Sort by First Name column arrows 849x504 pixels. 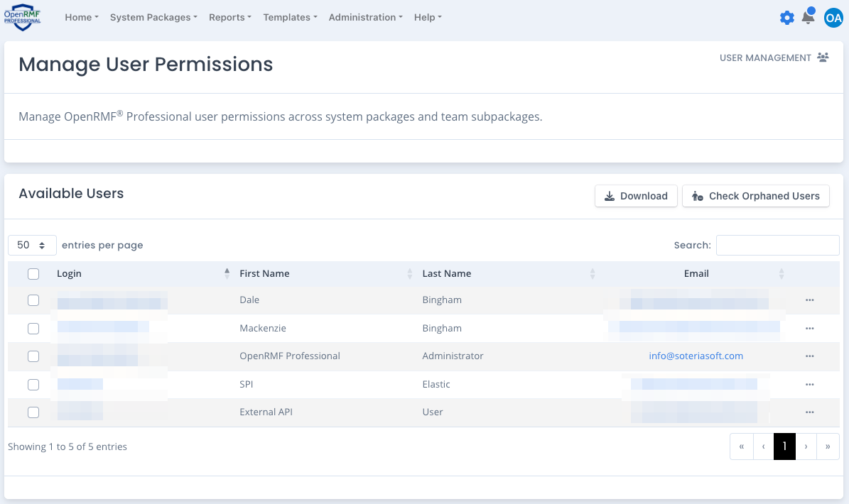click(x=410, y=273)
